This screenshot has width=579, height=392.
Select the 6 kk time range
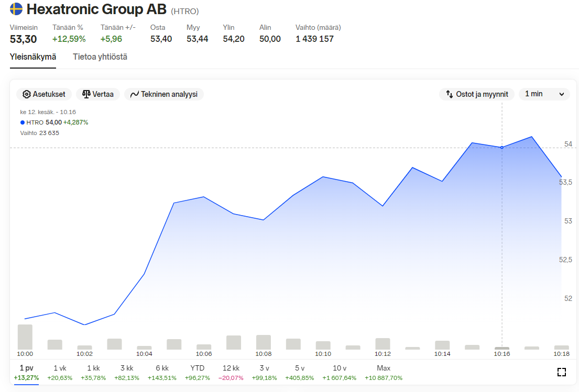point(162,373)
